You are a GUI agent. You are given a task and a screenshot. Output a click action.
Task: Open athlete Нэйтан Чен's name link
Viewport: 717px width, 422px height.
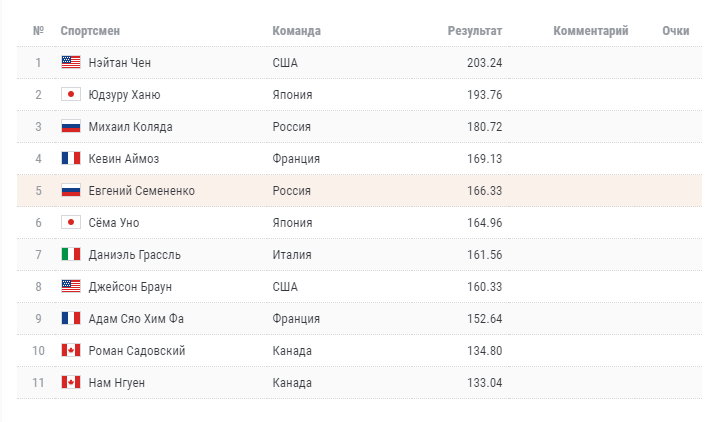pos(120,62)
